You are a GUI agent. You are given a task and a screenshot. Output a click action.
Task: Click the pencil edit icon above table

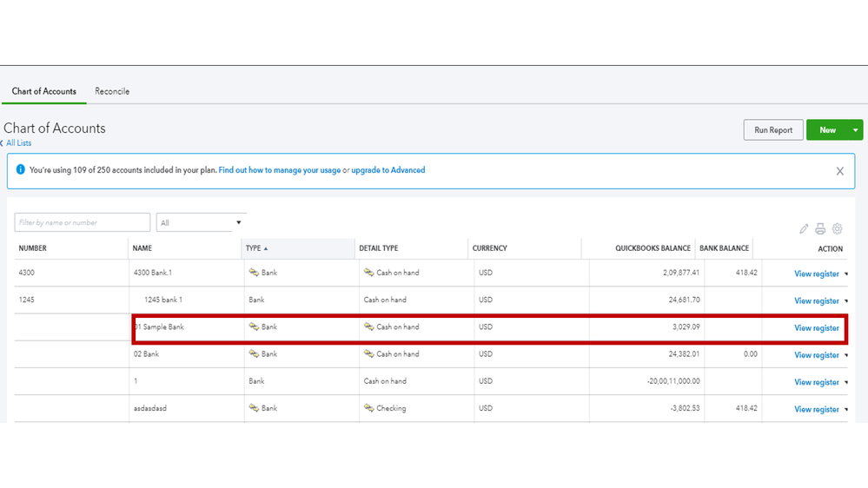pos(804,229)
